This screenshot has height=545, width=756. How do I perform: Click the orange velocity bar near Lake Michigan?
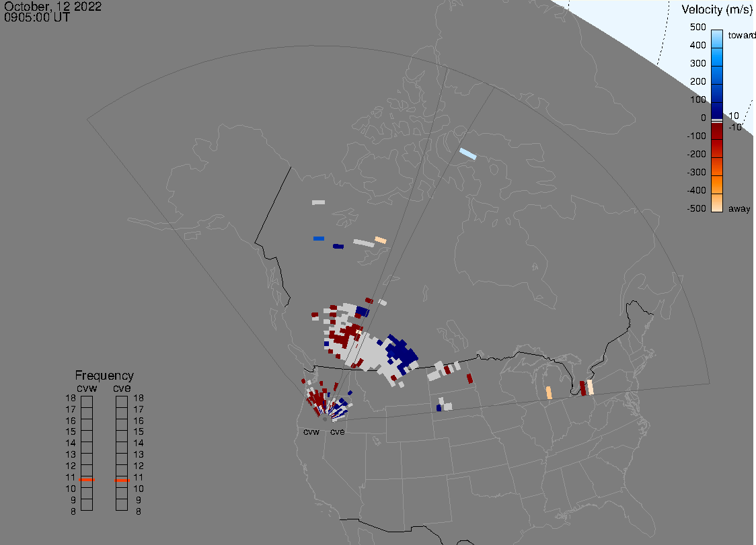pyautogui.click(x=549, y=392)
